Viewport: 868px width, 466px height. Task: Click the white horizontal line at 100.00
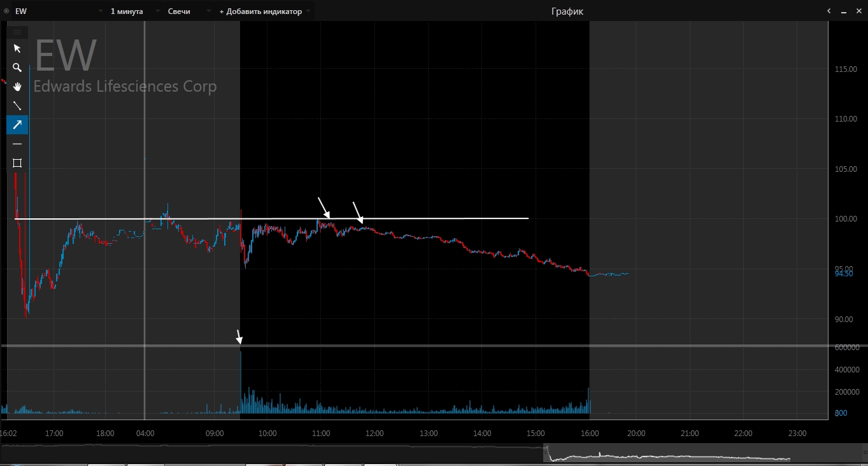446,218
